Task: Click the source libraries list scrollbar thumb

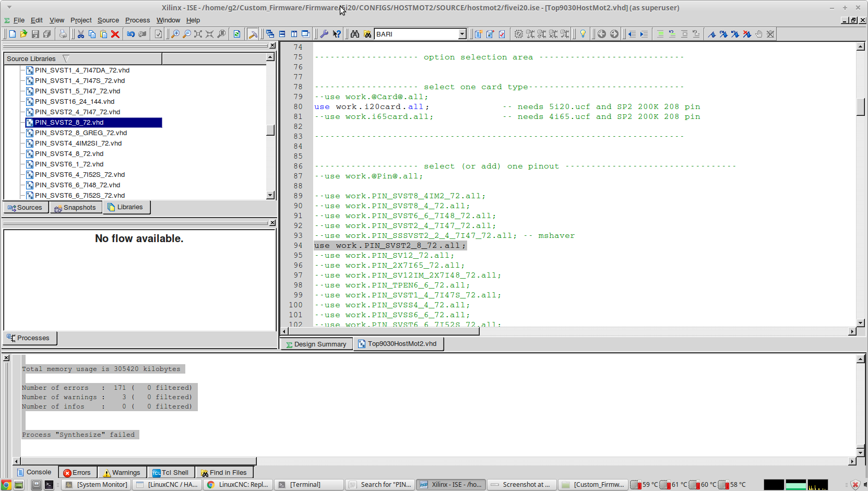Action: click(270, 130)
